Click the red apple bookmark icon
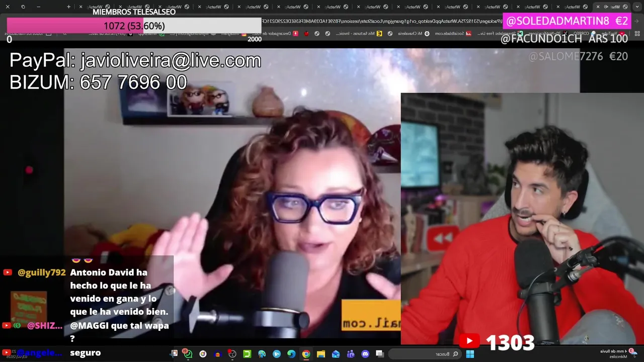Screen dimensions: 644x362 [x=306, y=33]
